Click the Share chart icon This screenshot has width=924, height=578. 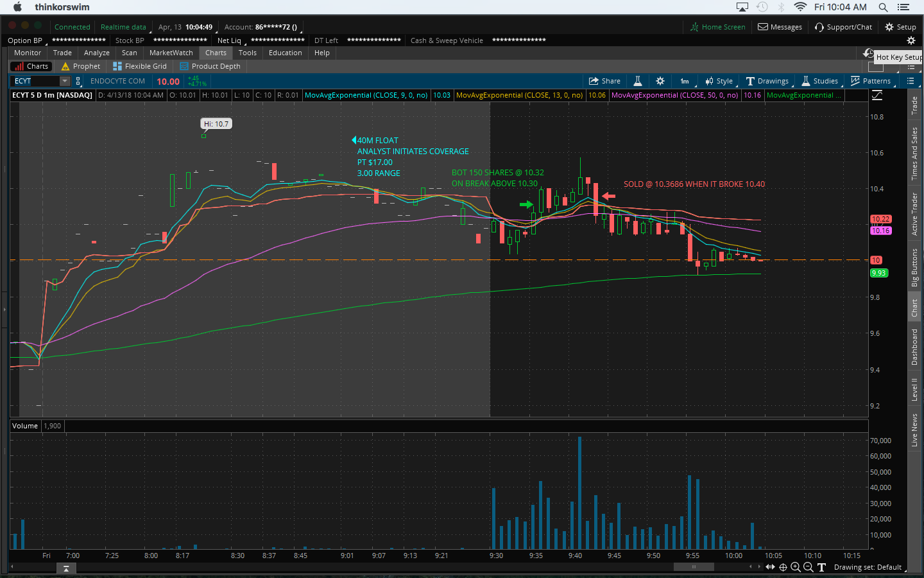(604, 81)
